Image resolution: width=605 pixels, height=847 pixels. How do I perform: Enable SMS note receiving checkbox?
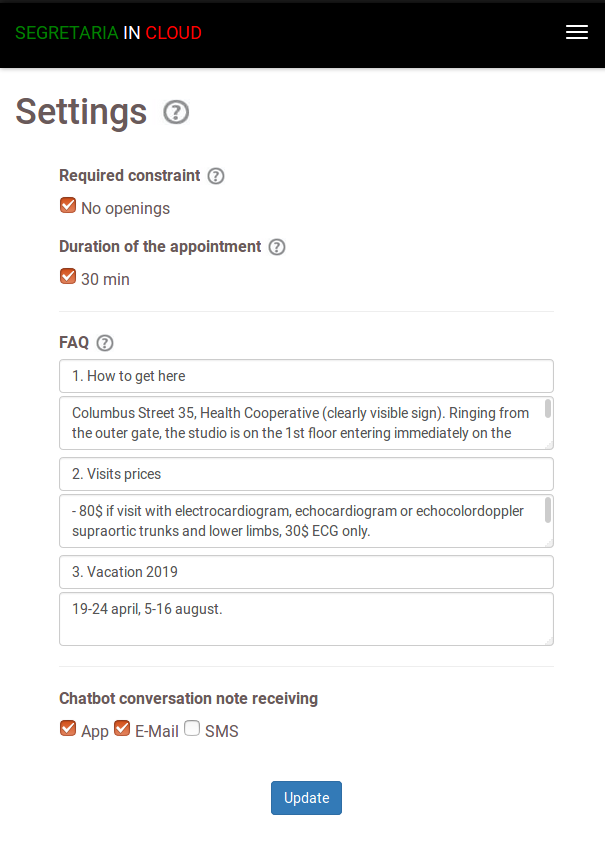coord(192,728)
